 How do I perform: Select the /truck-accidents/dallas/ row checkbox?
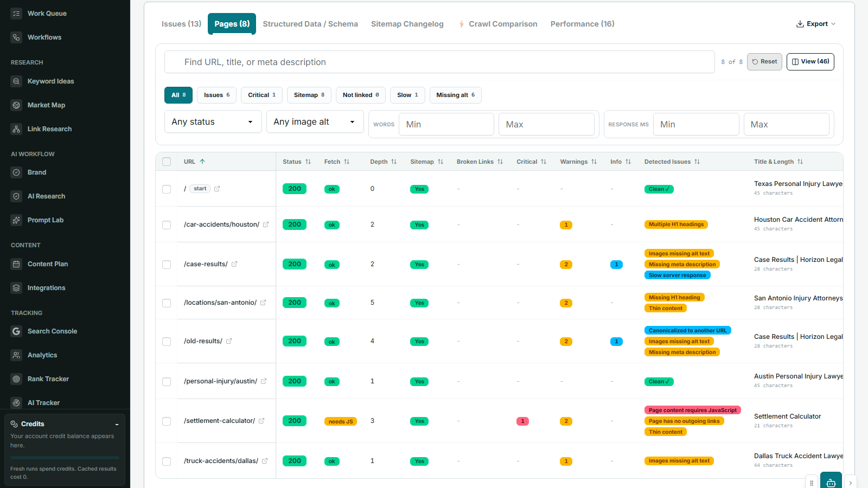point(167,461)
